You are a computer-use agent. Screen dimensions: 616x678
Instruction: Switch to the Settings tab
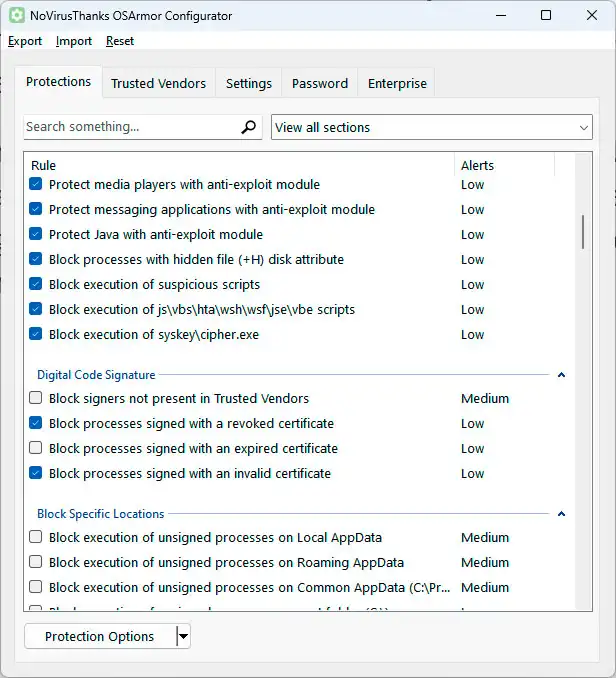pos(249,83)
